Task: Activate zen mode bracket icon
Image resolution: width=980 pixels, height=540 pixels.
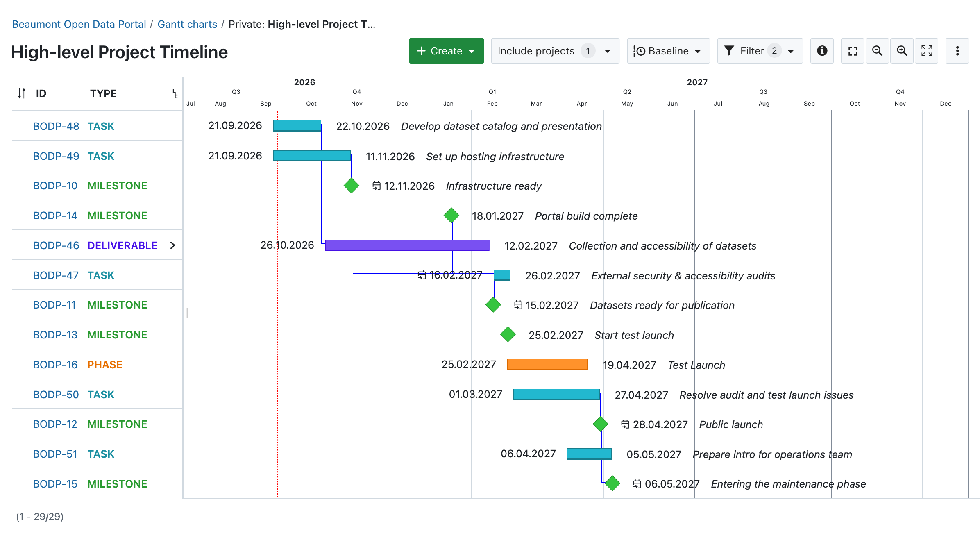Action: click(x=853, y=51)
